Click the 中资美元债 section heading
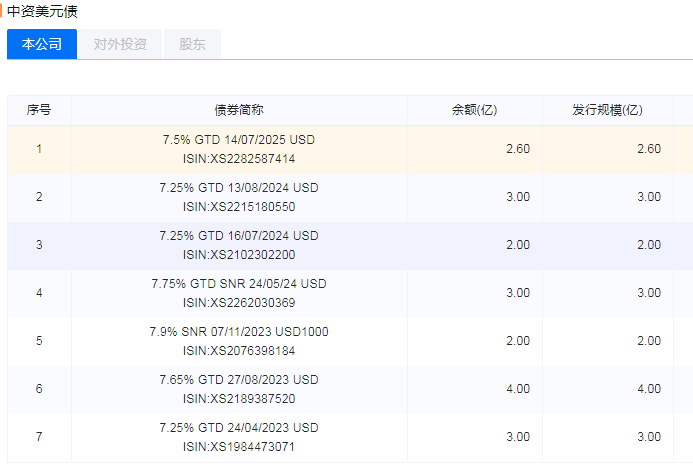This screenshot has height=475, width=693. pos(42,11)
